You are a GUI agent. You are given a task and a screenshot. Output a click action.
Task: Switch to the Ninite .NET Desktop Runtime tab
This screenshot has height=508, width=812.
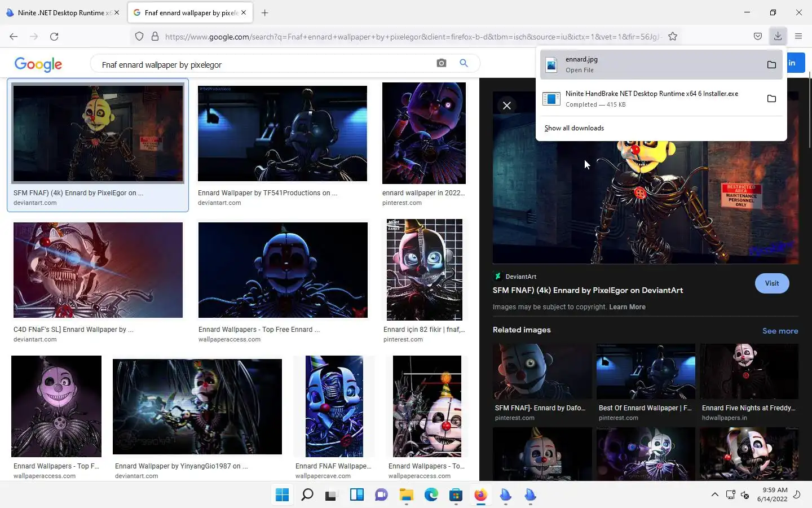click(x=62, y=12)
